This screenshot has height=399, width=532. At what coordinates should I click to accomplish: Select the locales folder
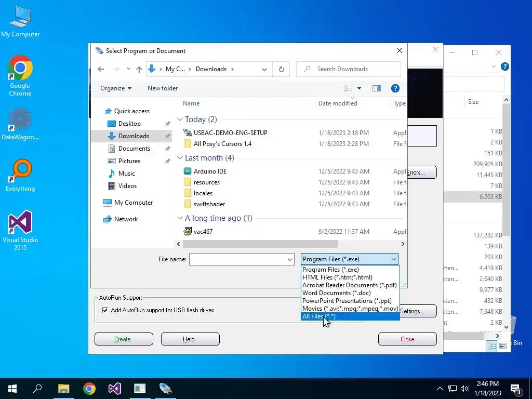pyautogui.click(x=203, y=193)
